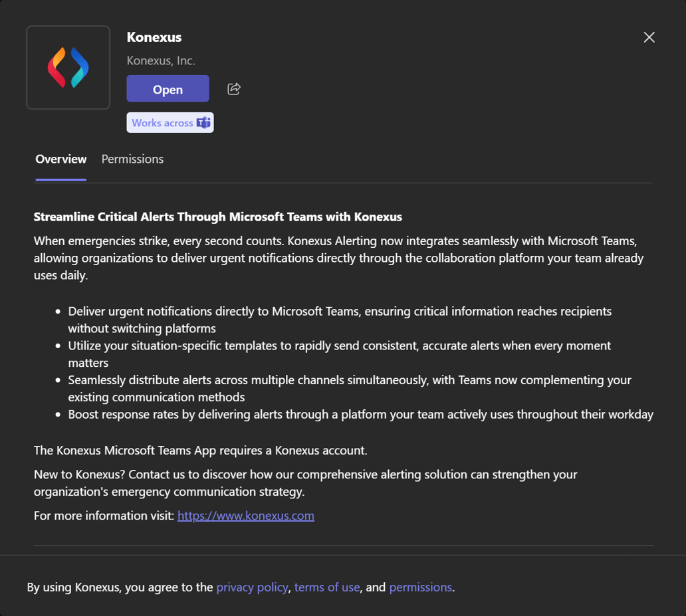View the privacy policy link
The image size is (686, 616).
[x=253, y=587]
